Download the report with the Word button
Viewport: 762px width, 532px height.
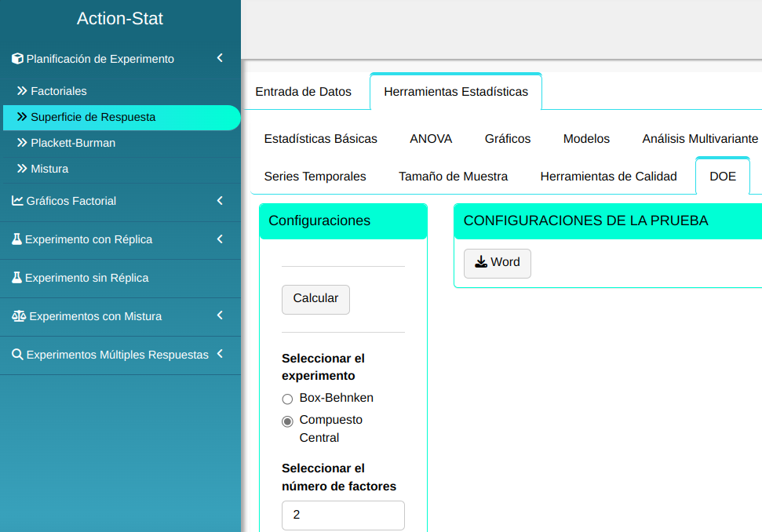coord(497,263)
